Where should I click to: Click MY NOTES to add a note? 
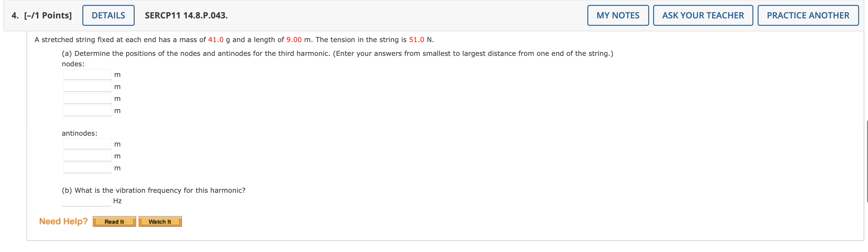pos(618,15)
